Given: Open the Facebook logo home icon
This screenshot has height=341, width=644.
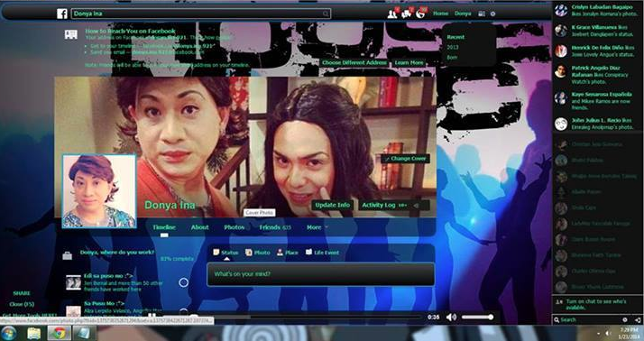Looking at the screenshot, I should 62,14.
